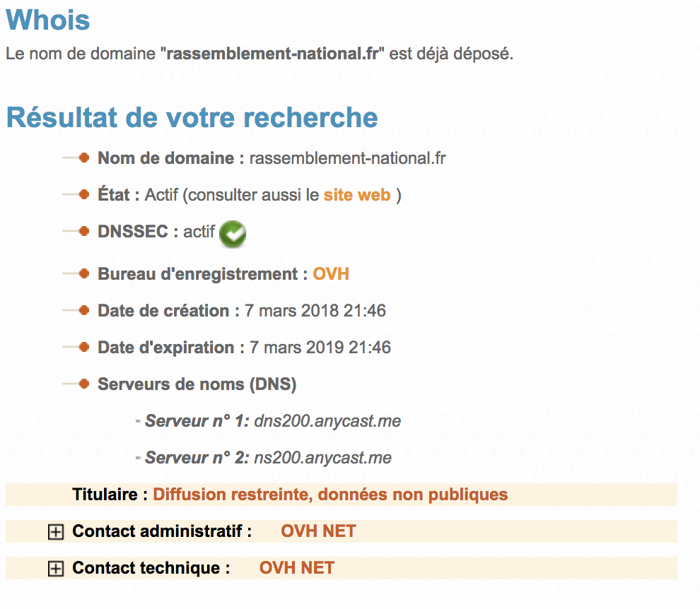Screen dimensions: 700x609
Task: Click the Whois heading
Action: (48, 20)
